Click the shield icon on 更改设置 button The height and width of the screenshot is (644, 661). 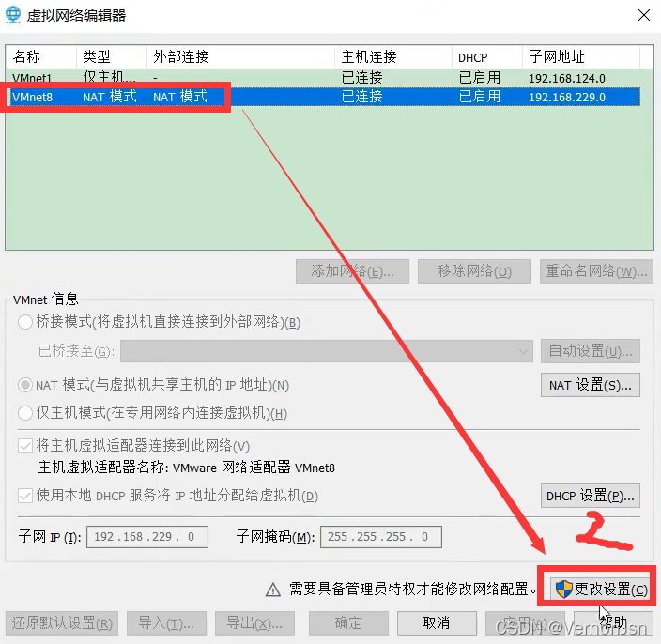point(563,589)
